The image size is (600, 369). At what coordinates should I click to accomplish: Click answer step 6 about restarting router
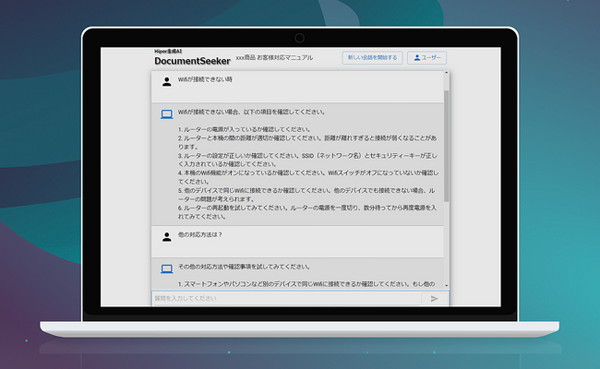tap(307, 212)
